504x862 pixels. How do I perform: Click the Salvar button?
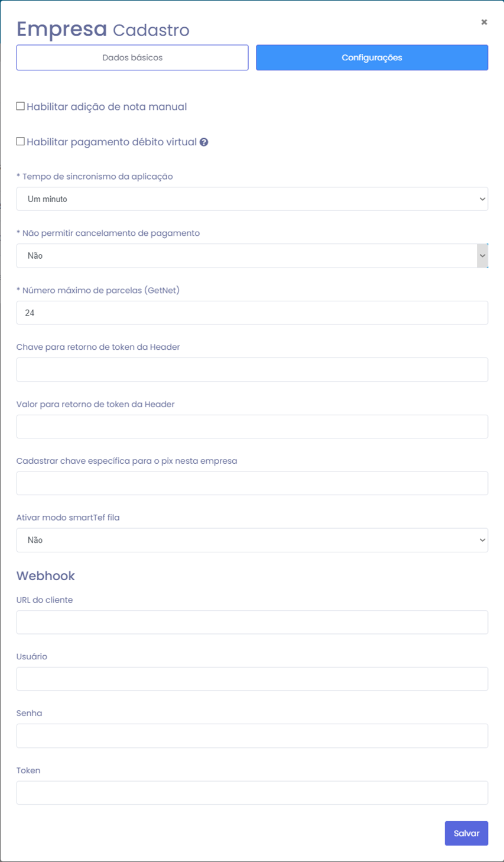point(467,833)
